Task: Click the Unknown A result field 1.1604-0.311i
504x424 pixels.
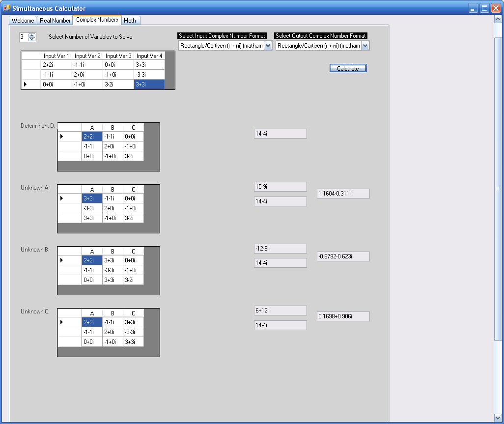Action: coord(343,194)
